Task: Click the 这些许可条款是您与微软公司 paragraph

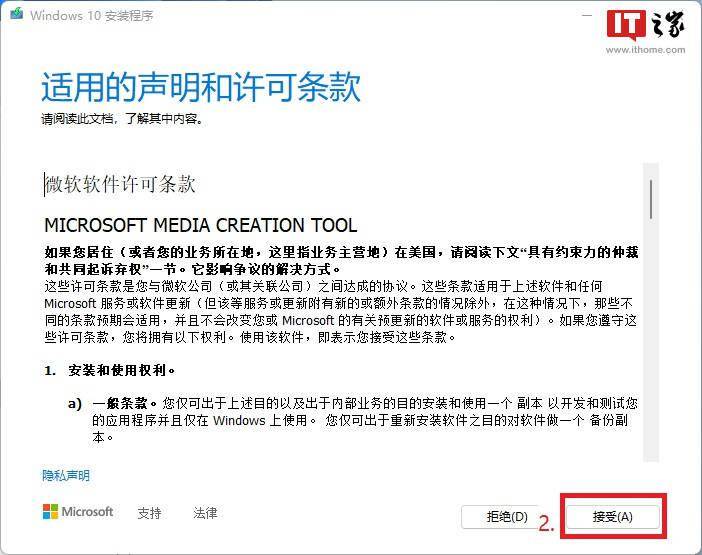Action: [340, 312]
